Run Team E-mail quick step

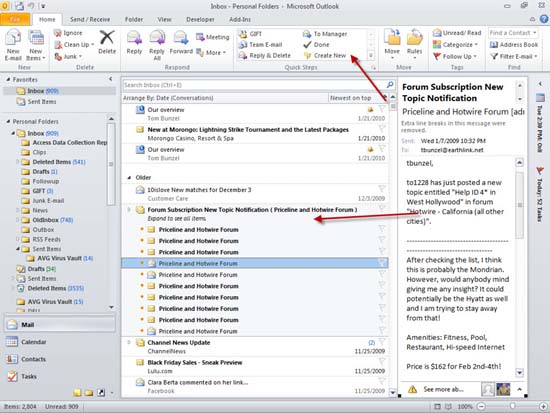coord(261,45)
